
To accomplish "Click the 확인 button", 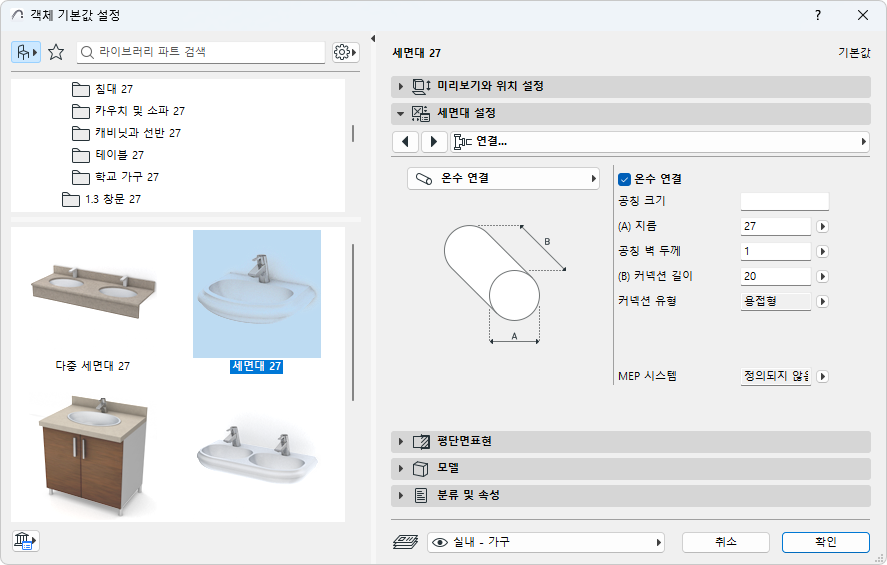I will tap(825, 542).
